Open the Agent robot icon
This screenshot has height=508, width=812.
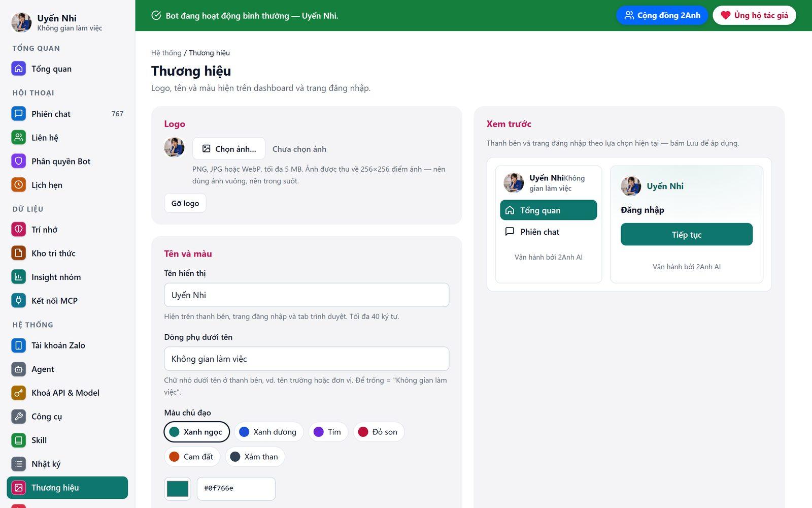19,369
